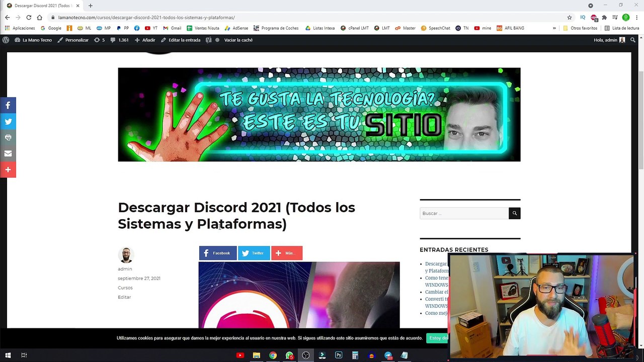Open the admin author link
The height and width of the screenshot is (362, 644).
click(125, 269)
